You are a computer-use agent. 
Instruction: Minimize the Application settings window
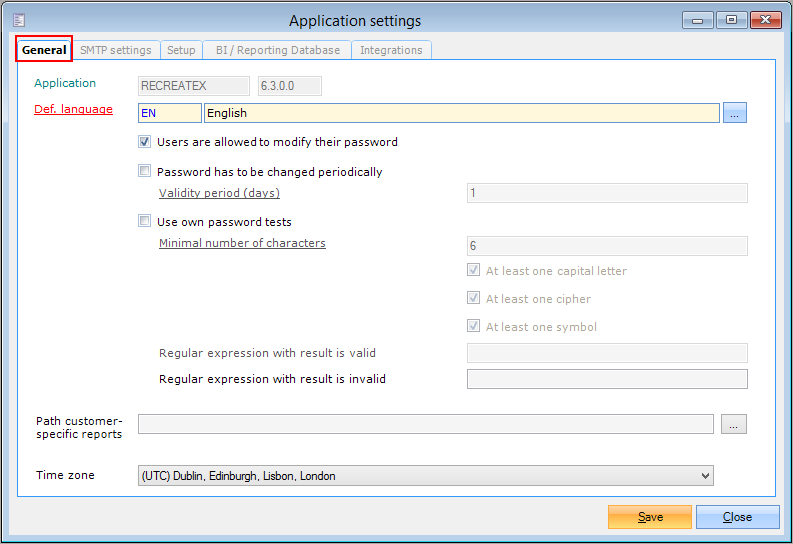[x=696, y=20]
